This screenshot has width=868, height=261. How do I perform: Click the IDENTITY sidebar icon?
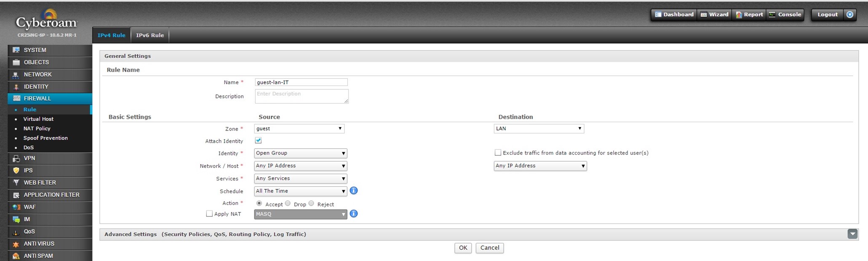coord(16,87)
